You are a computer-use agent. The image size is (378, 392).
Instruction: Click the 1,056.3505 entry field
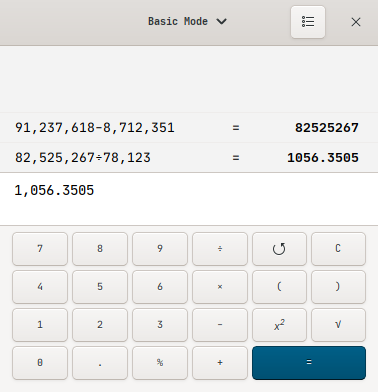click(189, 199)
